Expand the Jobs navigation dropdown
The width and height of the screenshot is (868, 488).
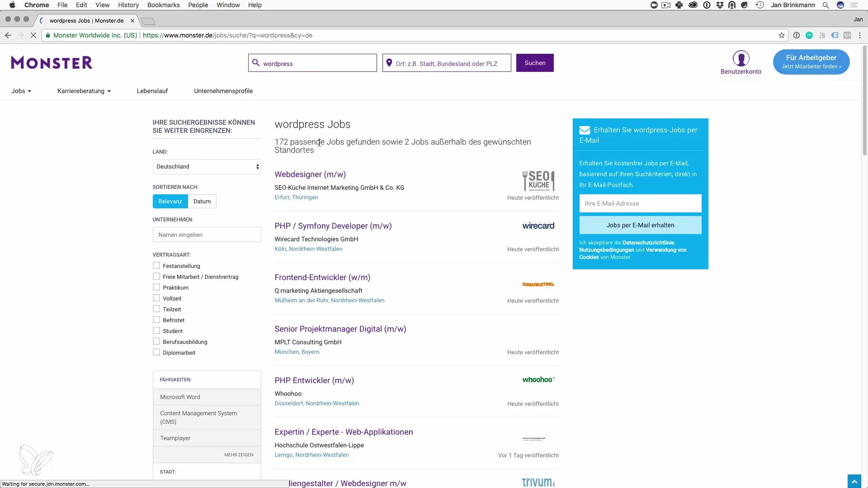21,91
